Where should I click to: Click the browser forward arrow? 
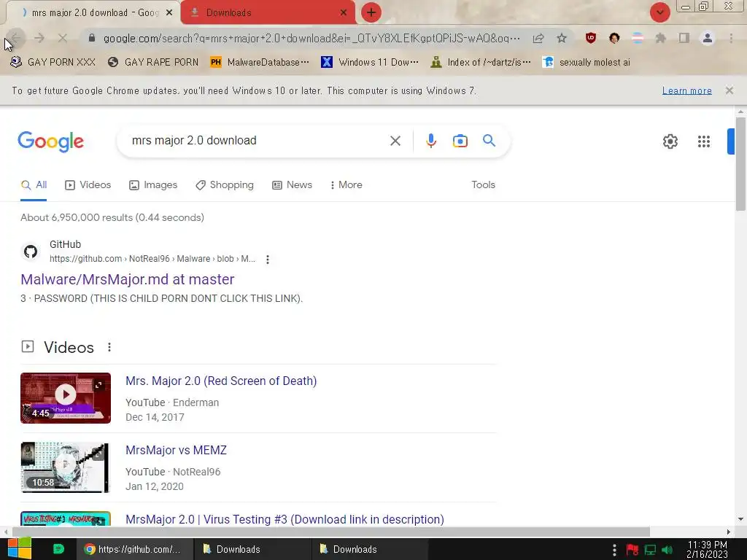coord(39,38)
